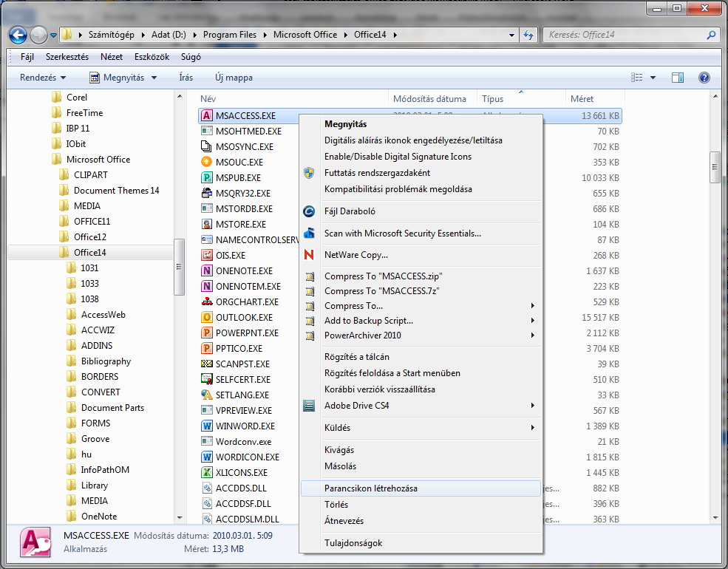Click the Új mappa toolbar button
Screen dimensions: 728x569
pyautogui.click(x=234, y=78)
